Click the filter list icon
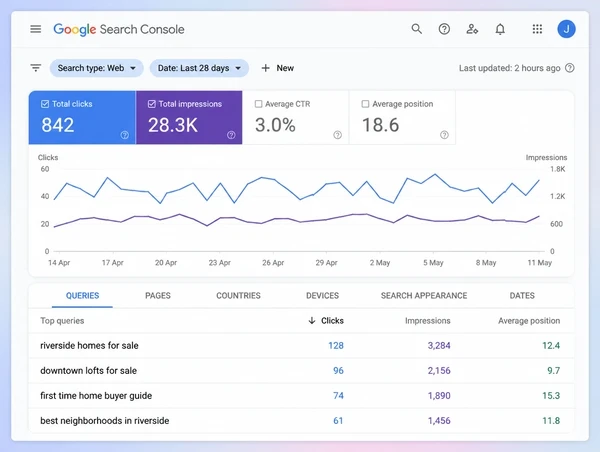Viewport: 600px width, 452px height. [x=36, y=68]
